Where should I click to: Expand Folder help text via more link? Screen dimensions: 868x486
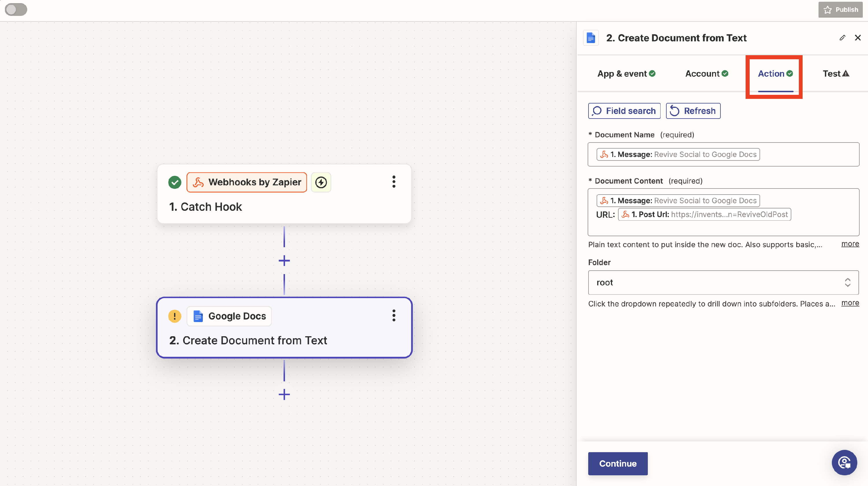click(x=850, y=303)
